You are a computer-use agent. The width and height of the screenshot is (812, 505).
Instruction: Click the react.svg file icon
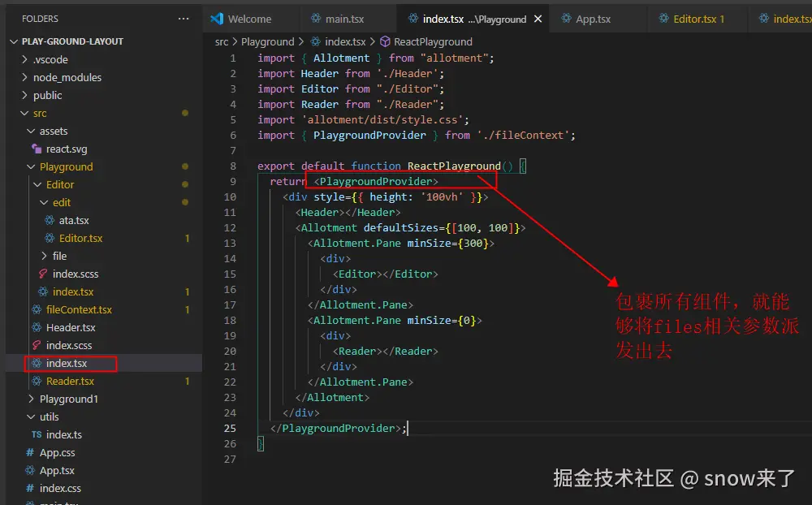tap(37, 149)
